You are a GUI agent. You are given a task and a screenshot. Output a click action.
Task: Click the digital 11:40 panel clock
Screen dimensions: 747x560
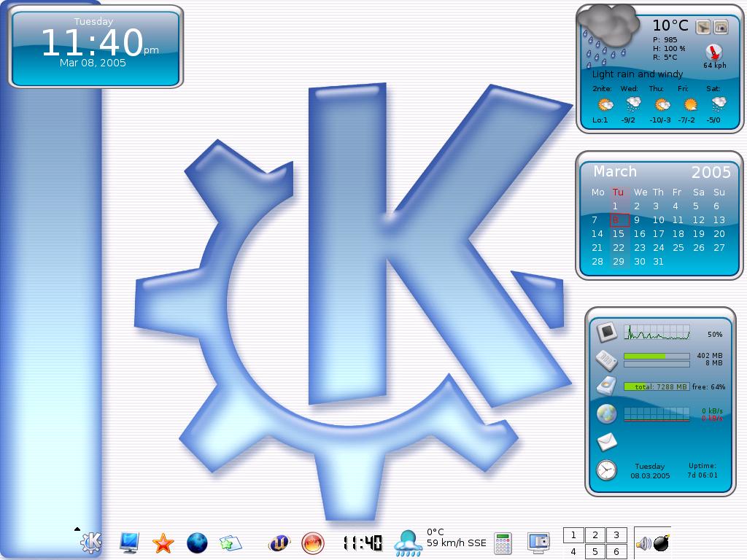[363, 542]
